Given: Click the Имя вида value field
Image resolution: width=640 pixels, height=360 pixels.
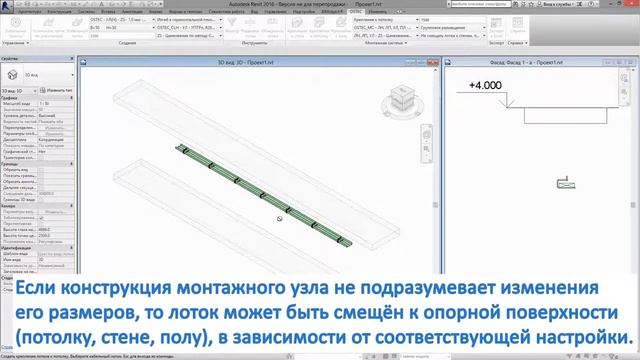Looking at the screenshot, I should point(56,260).
